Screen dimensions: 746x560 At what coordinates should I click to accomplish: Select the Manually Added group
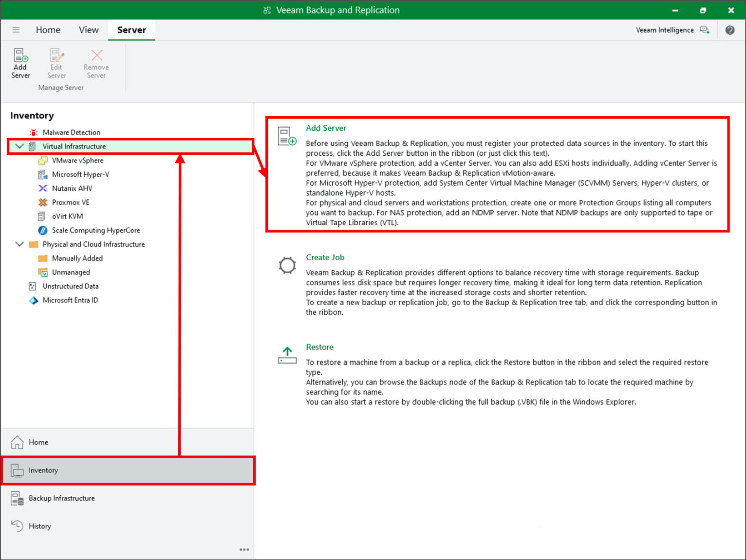pos(77,258)
